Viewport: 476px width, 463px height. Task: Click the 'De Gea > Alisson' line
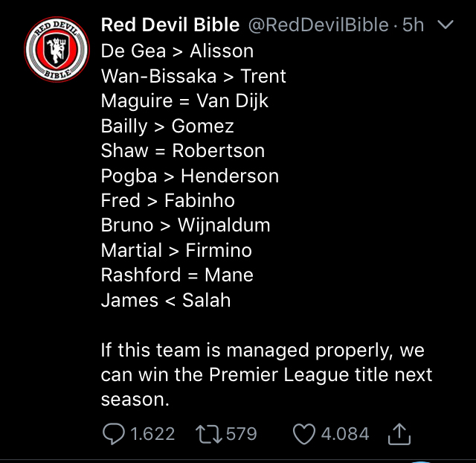(x=177, y=51)
